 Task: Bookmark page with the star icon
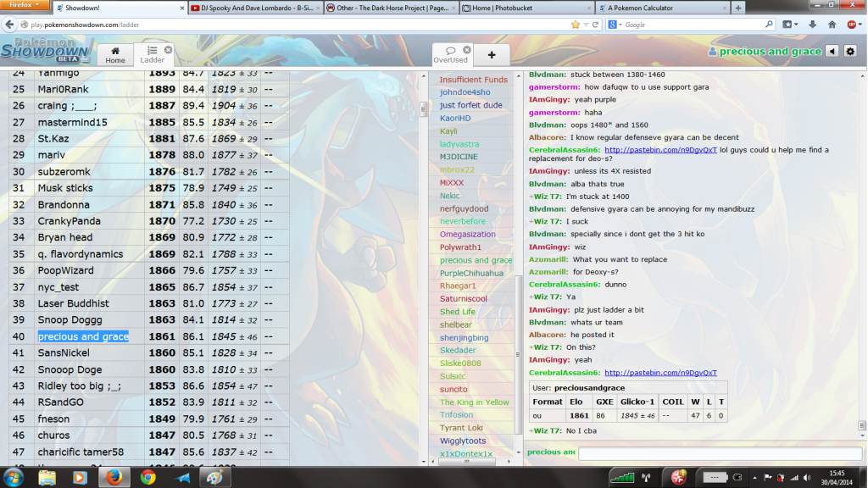(576, 25)
